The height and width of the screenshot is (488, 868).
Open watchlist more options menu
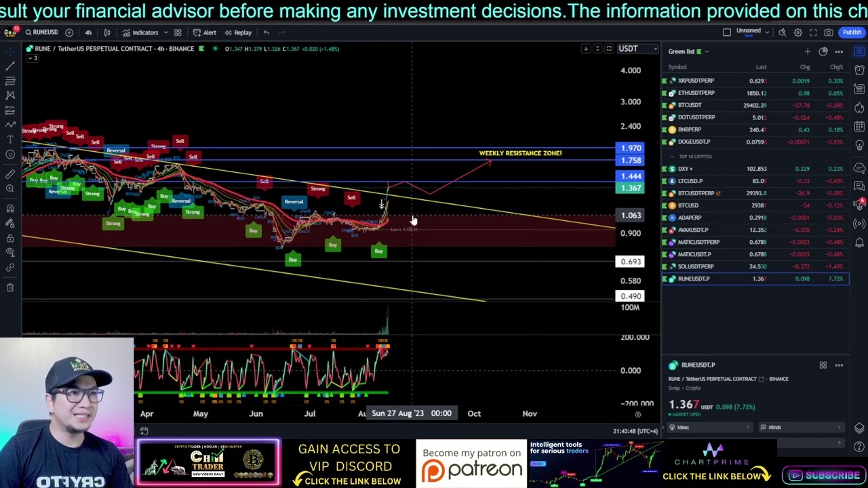point(839,52)
